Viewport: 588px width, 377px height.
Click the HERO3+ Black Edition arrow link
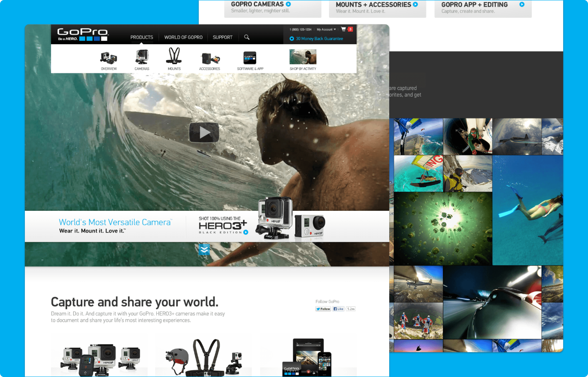[246, 232]
